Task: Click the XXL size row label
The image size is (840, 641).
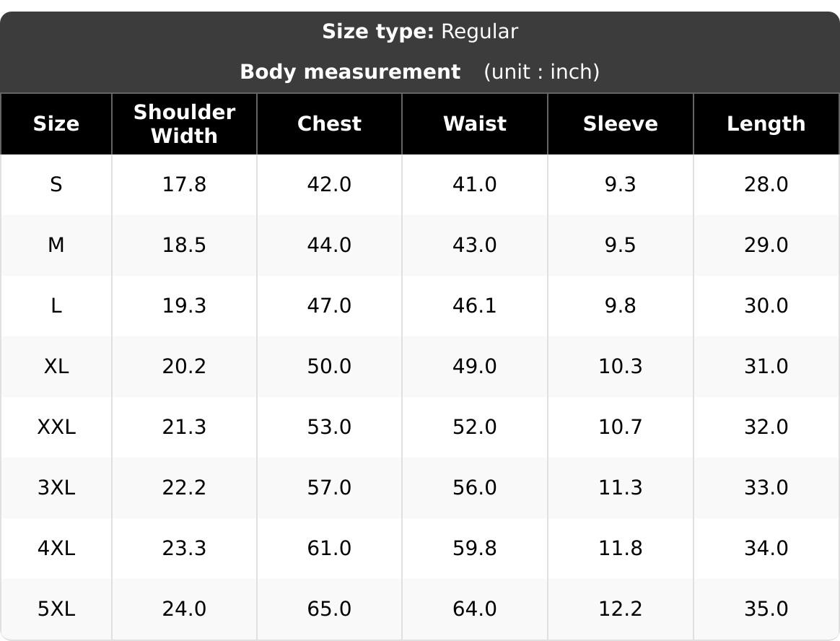Action: (56, 427)
